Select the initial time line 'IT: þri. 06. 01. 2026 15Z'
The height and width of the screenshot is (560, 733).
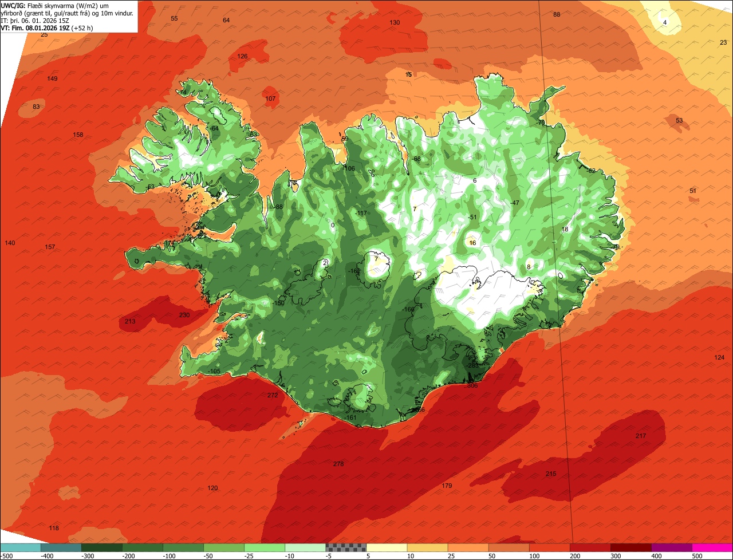(36, 20)
